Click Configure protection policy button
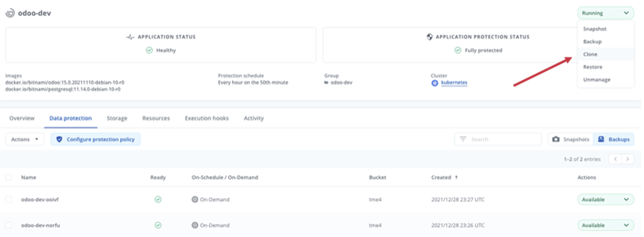The width and height of the screenshot is (644, 237). pos(95,139)
